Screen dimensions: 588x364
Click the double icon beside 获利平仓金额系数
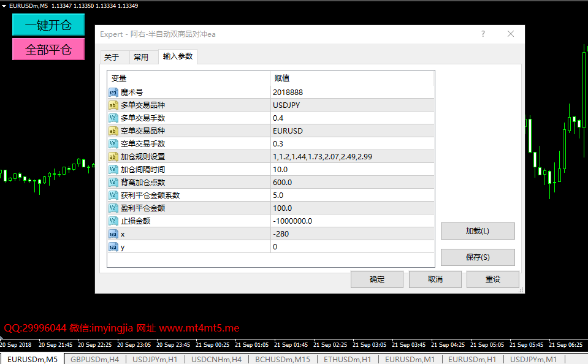point(113,195)
